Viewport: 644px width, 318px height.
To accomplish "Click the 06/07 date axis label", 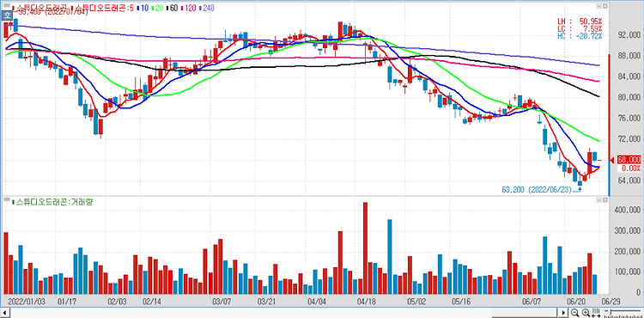I will (531, 301).
